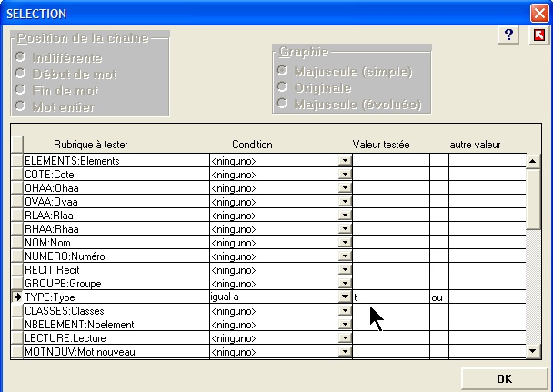Select Majuscule (simple) graphie option

pyautogui.click(x=283, y=71)
